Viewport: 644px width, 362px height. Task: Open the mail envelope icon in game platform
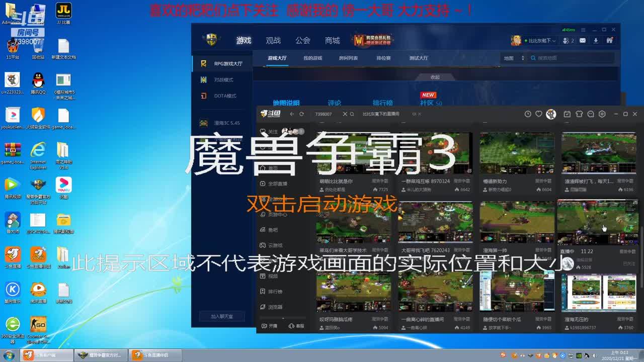coord(583,41)
